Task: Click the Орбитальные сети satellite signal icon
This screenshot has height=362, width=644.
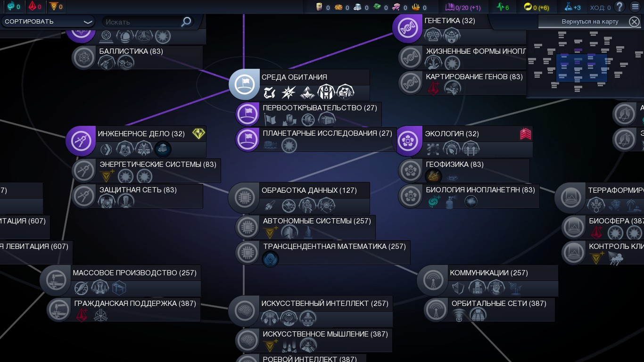Action: click(459, 315)
